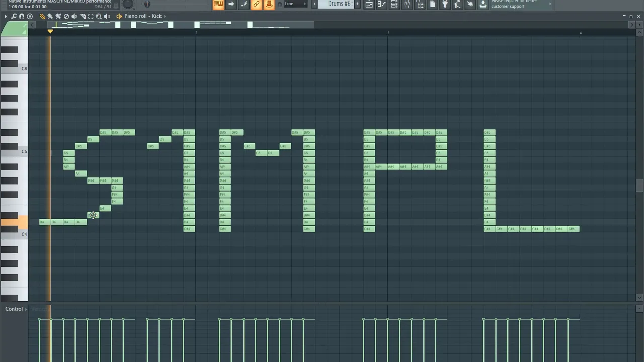The height and width of the screenshot is (362, 644).
Task: Click the headphone icon left of Line
Action: tap(280, 5)
